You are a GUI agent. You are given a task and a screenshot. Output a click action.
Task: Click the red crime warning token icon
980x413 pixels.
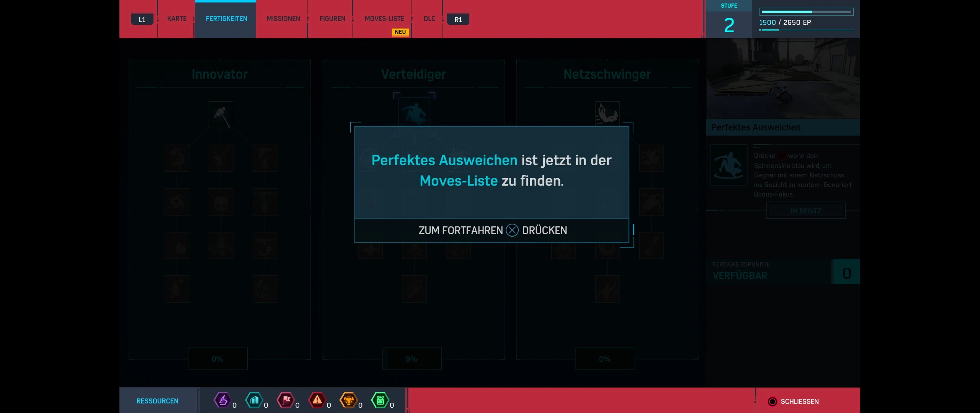pyautogui.click(x=317, y=400)
